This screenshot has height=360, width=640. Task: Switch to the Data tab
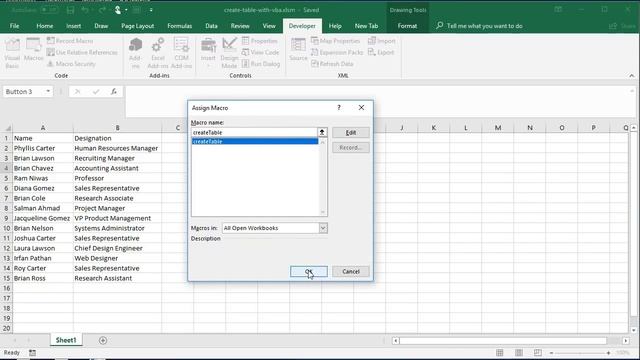[211, 26]
